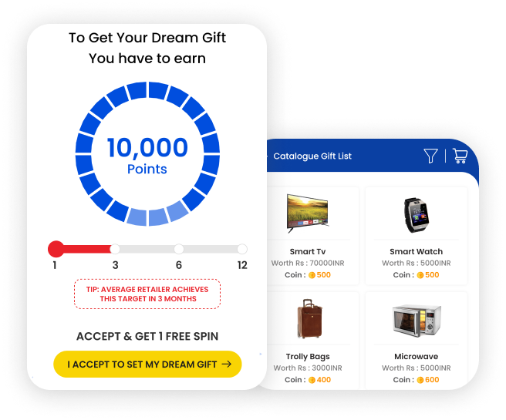
Task: Set the month slider to 12
Action: [x=242, y=249]
